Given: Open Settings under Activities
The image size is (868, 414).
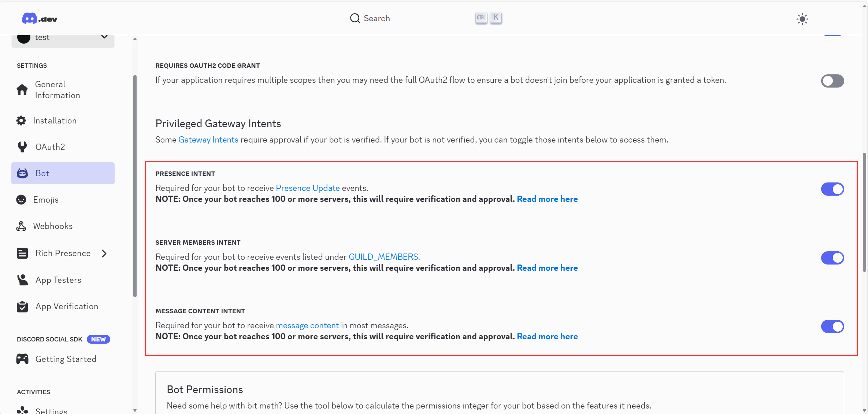Looking at the screenshot, I should pos(63,410).
